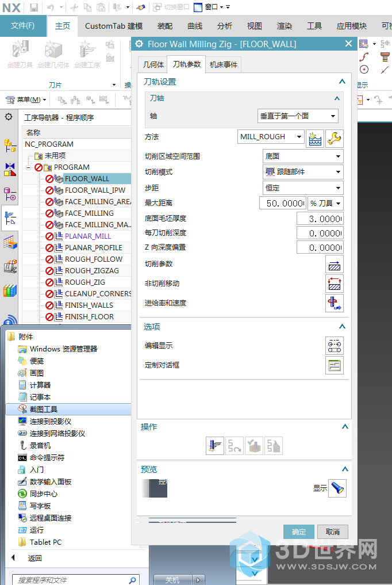Collapse the 刀轨设置 section
The image size is (392, 585).
[x=342, y=81]
